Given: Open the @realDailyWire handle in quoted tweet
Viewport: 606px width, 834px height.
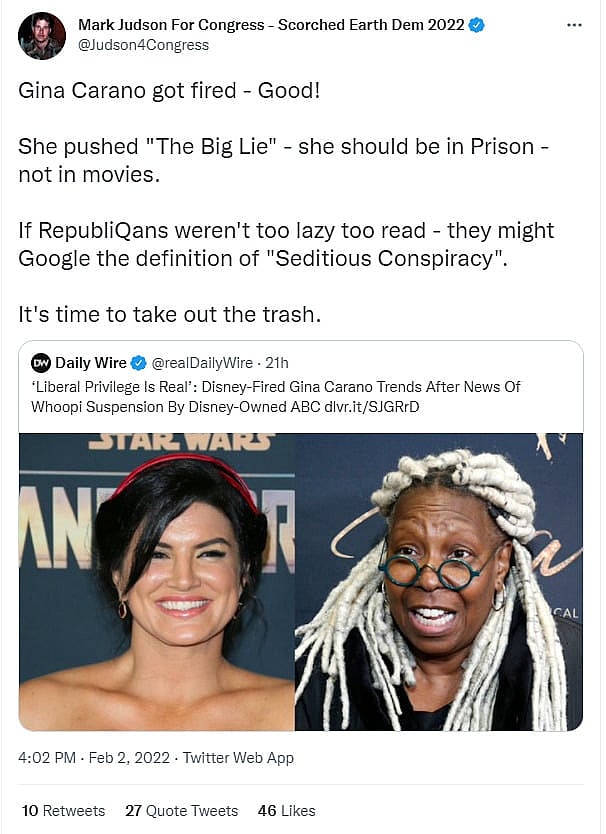Looking at the screenshot, I should point(202,363).
